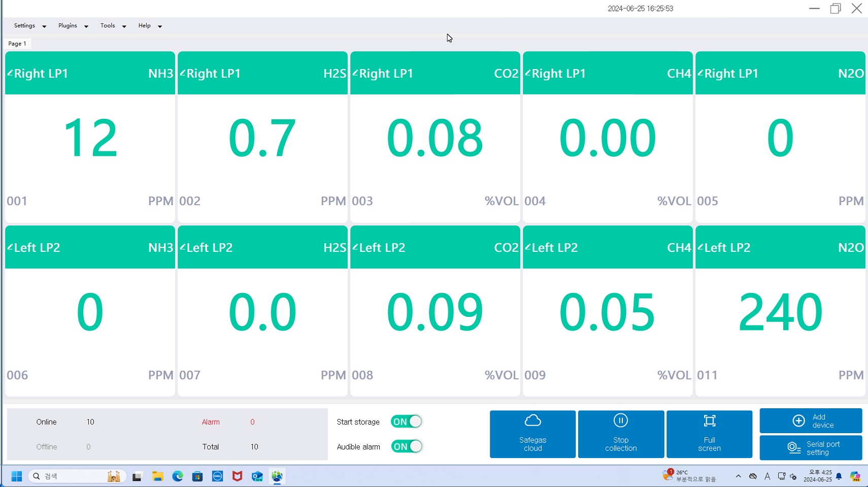Click edit pencil on Right LP1 CO2 tile
868x487 pixels.
(x=355, y=73)
